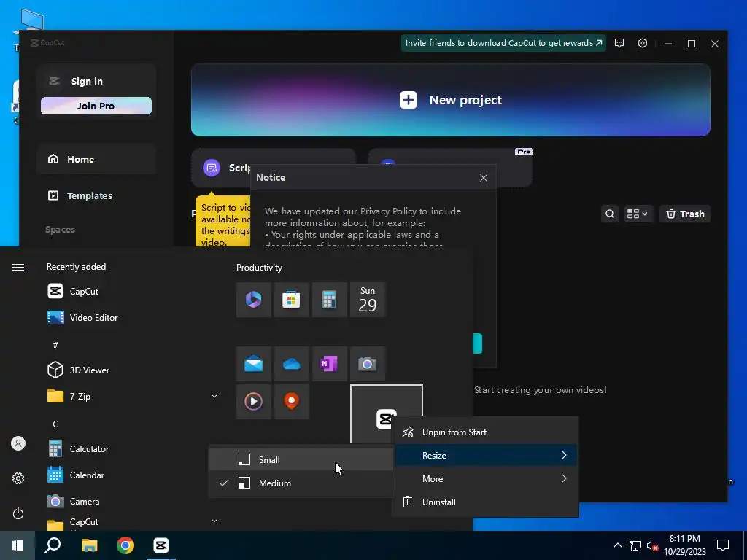Image resolution: width=747 pixels, height=560 pixels.
Task: Close the Notice dialog
Action: pyautogui.click(x=483, y=178)
